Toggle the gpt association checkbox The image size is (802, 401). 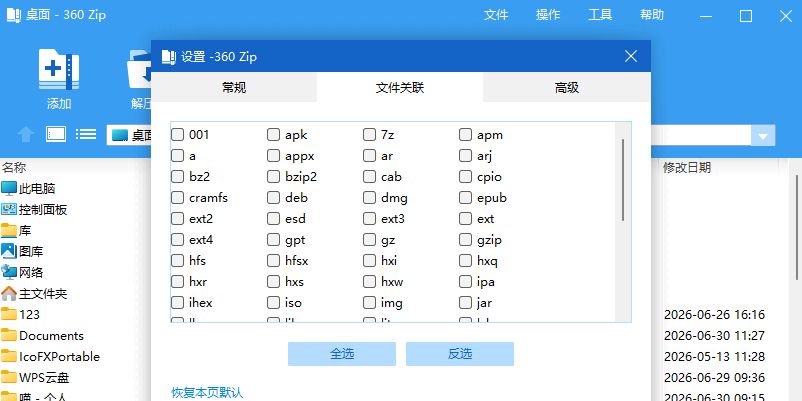point(274,240)
